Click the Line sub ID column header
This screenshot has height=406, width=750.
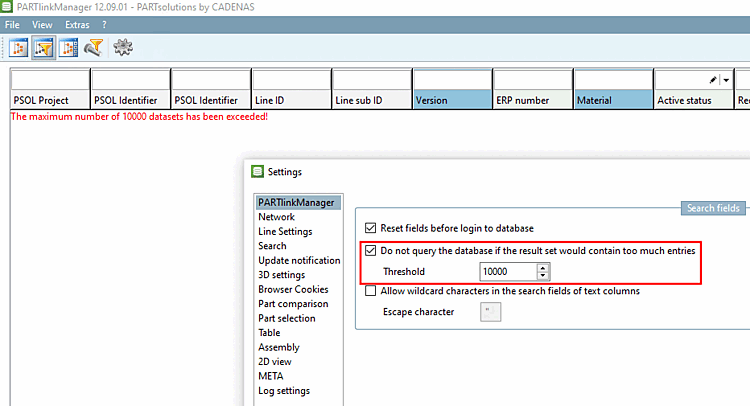point(372,100)
